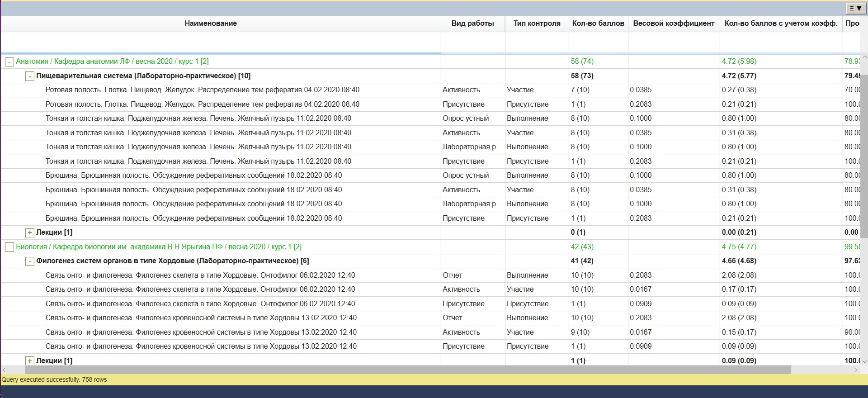This screenshot has width=868, height=398.
Task: Click vertical scrollbar up arrow
Action: coord(864,57)
